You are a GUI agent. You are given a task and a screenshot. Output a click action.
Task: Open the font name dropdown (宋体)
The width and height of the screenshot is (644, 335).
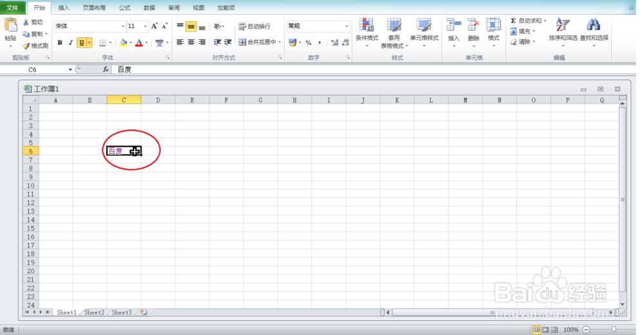click(x=122, y=26)
